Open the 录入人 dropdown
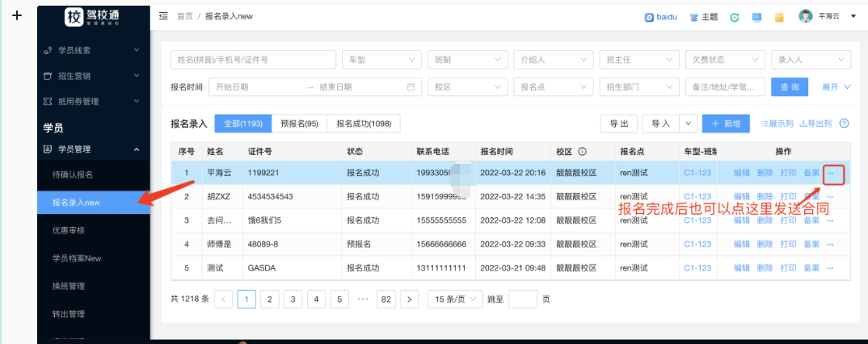The height and width of the screenshot is (344, 868). click(x=811, y=60)
